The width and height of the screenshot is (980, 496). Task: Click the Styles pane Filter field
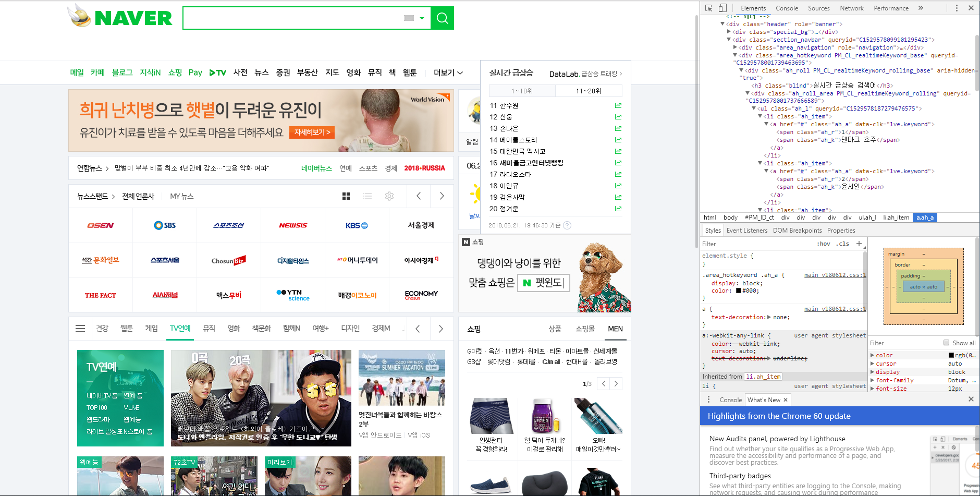[x=756, y=244]
